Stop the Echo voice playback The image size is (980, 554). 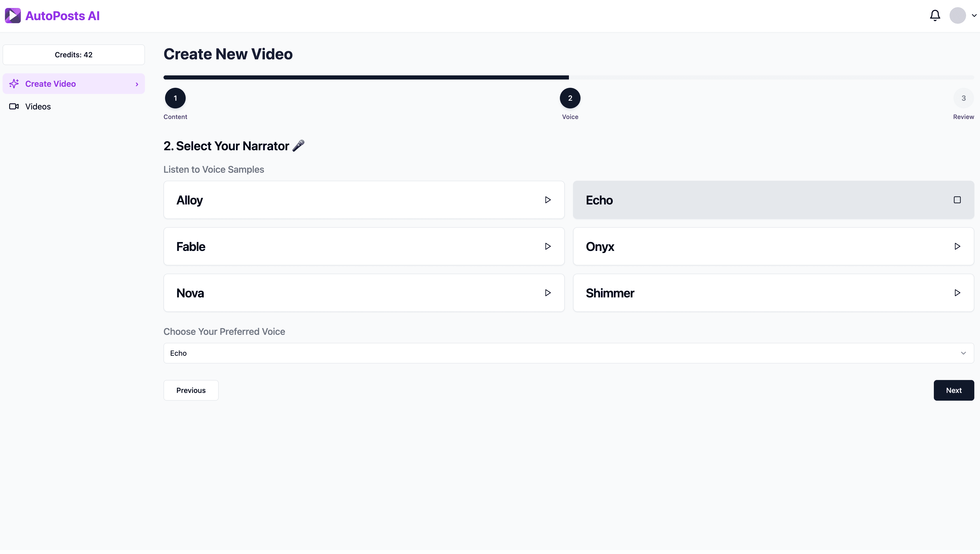pyautogui.click(x=957, y=200)
